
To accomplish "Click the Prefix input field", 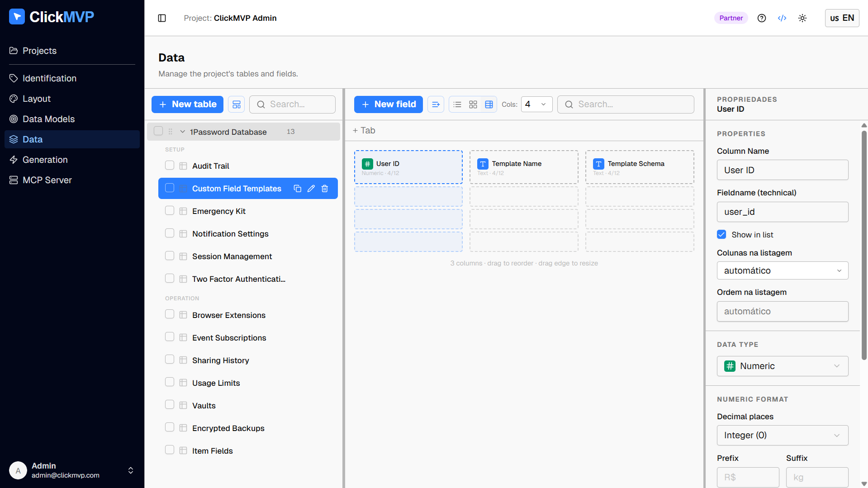I will click(748, 477).
